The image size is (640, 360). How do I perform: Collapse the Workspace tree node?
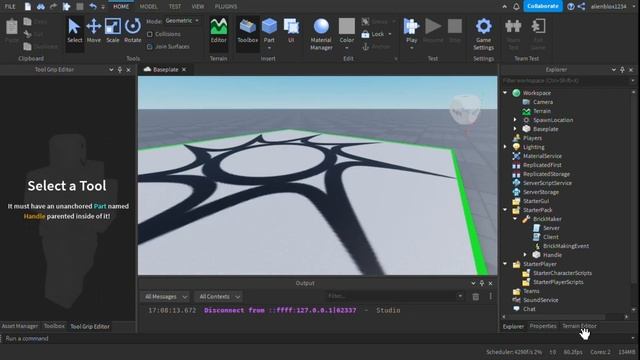coord(505,93)
